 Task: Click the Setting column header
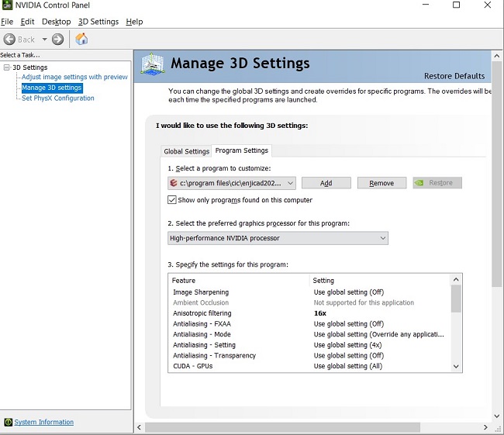coord(380,281)
